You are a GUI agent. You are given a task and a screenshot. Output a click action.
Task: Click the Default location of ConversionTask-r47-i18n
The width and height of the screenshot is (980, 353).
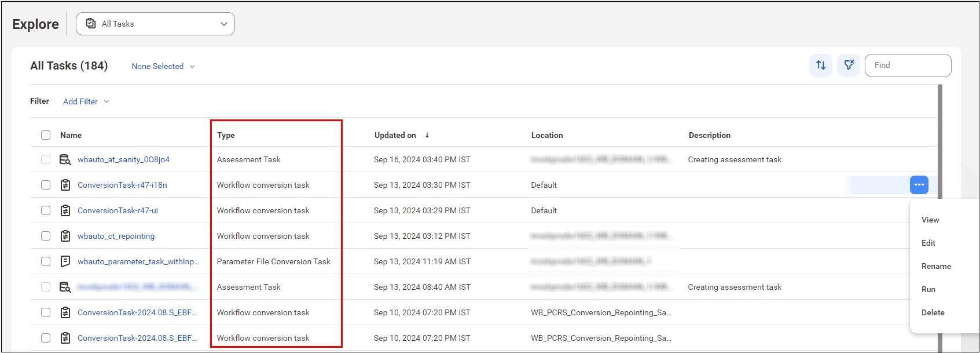coord(544,185)
